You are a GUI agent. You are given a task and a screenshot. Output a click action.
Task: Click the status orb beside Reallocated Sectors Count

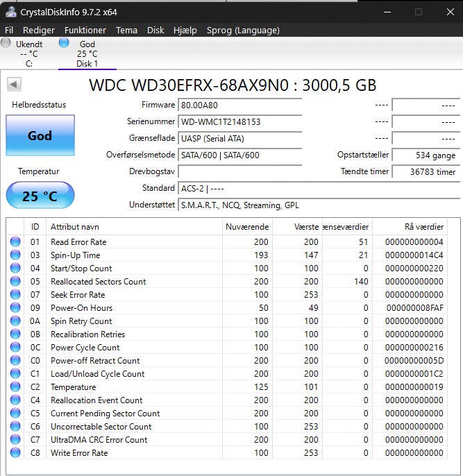tap(15, 282)
